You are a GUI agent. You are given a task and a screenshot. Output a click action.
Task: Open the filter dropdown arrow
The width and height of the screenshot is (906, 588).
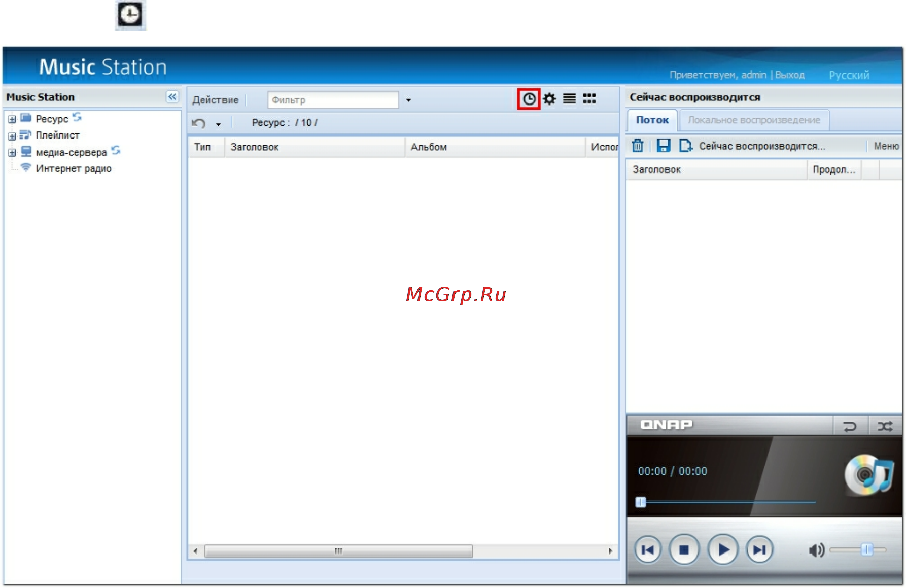[x=408, y=100]
